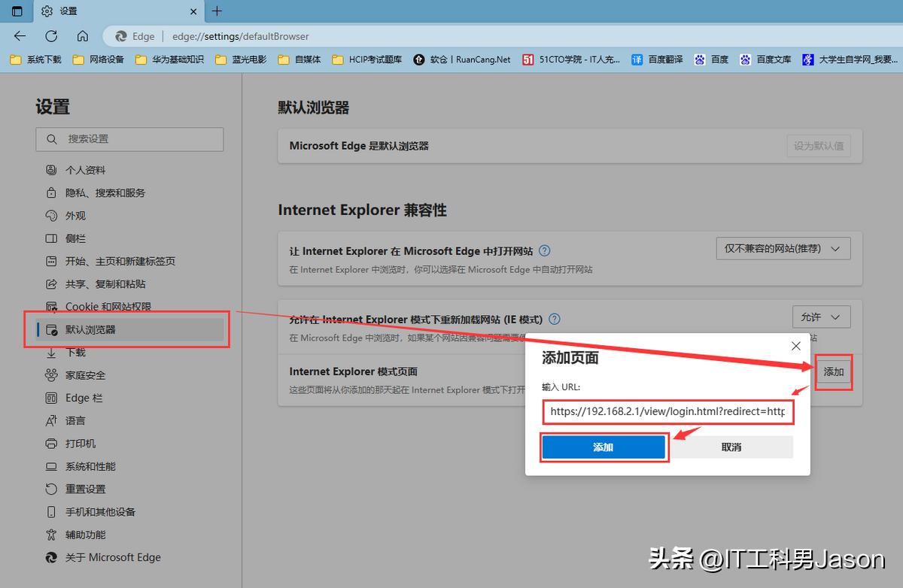This screenshot has height=588, width=903.
Task: Open 华为基础知识 bookmark folder
Action: click(x=169, y=59)
